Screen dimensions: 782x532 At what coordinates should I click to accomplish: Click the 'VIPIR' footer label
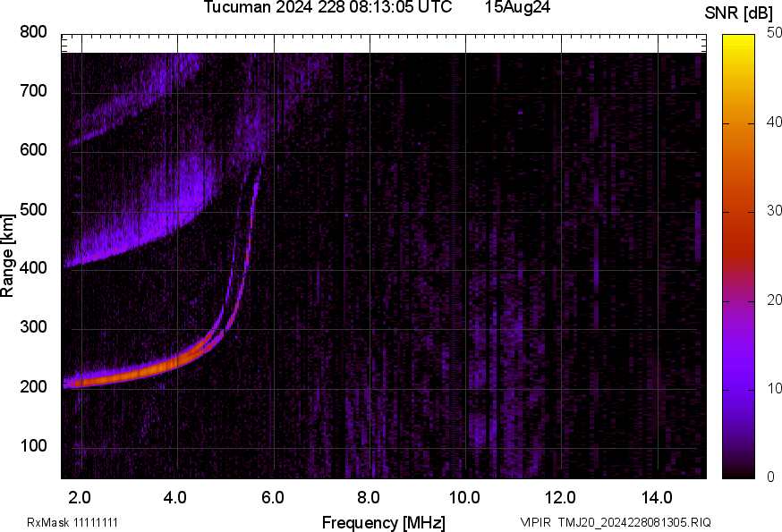[536, 522]
